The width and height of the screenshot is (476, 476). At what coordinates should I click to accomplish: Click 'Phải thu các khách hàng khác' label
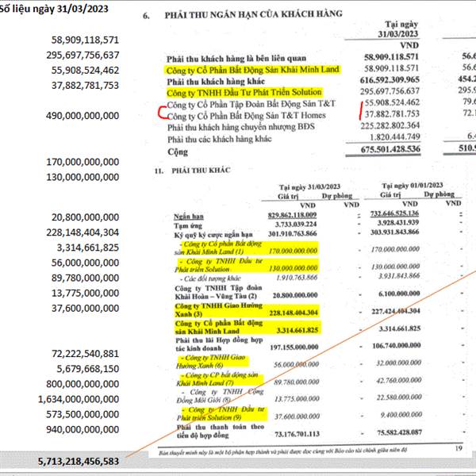coord(220,139)
